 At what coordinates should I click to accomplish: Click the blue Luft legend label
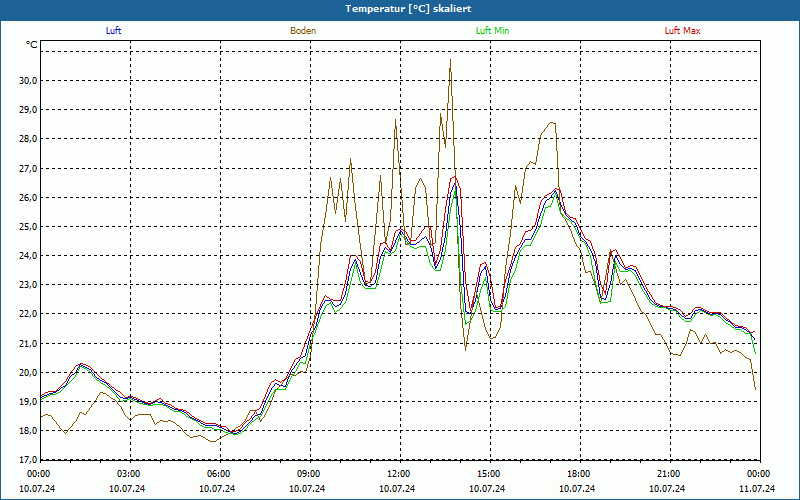coord(113,31)
